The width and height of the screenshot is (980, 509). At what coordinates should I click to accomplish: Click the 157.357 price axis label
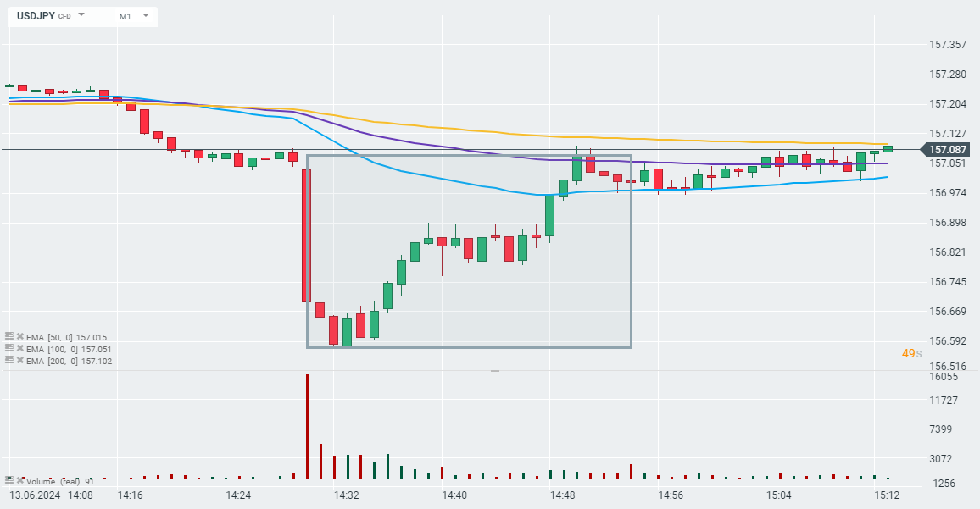[x=948, y=44]
